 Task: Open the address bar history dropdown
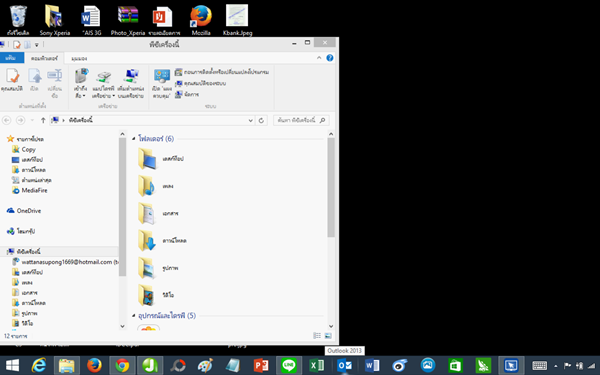pos(250,121)
